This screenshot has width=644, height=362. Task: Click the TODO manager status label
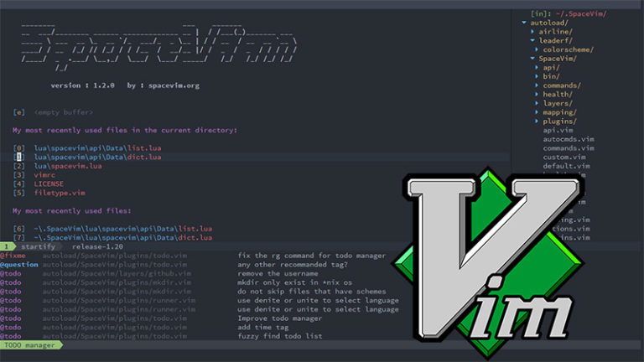tap(29, 344)
